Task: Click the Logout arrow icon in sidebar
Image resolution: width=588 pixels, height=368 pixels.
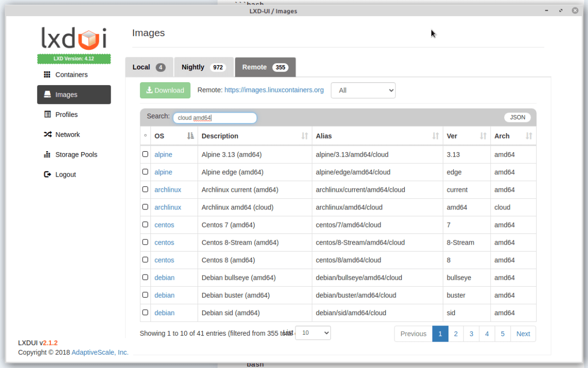Action: [x=47, y=174]
